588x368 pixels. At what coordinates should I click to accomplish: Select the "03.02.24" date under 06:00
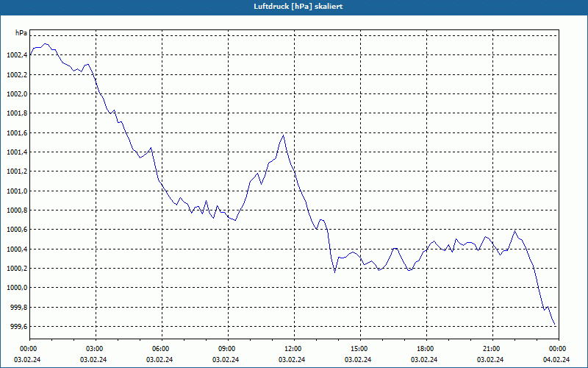(159, 359)
